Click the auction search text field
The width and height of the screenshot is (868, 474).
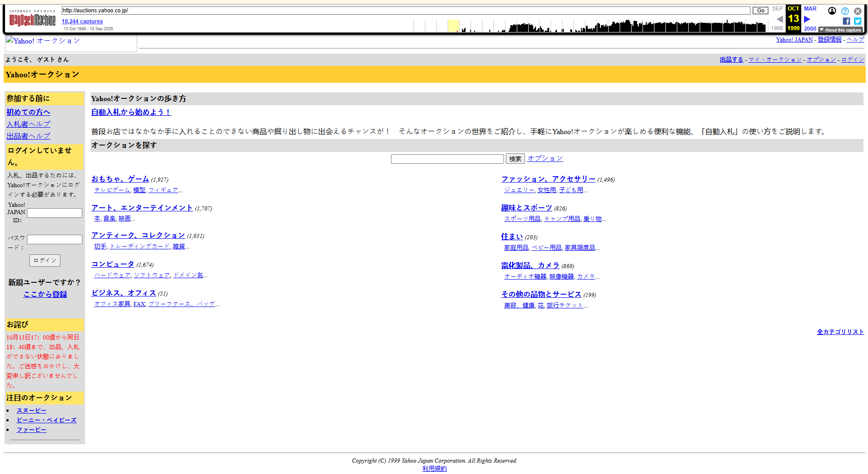(447, 159)
